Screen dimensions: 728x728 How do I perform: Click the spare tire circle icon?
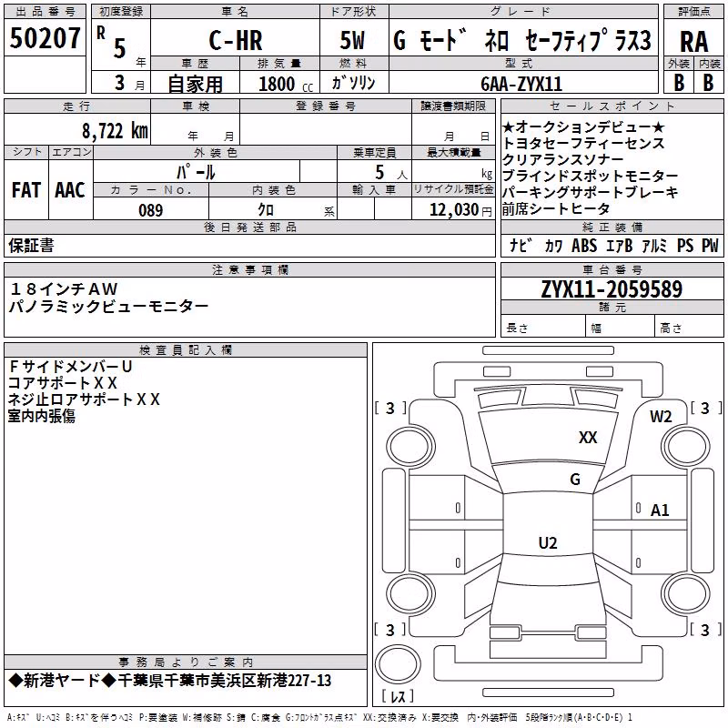point(398,664)
